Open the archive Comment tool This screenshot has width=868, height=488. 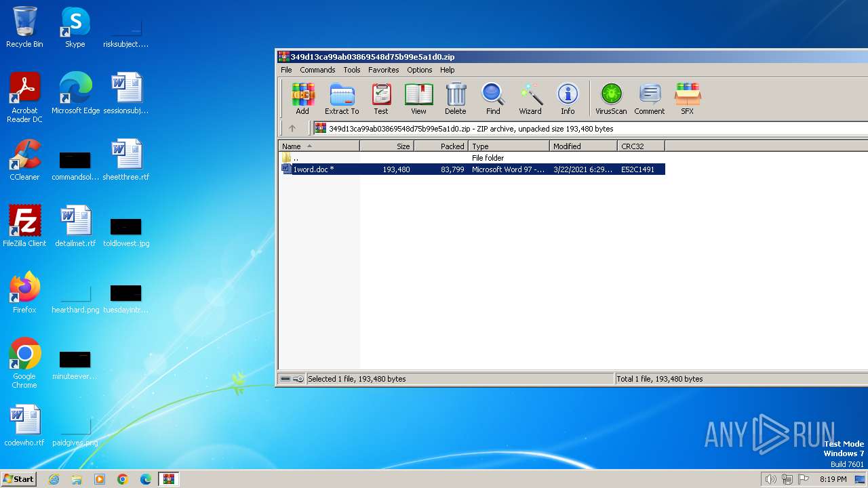(x=650, y=99)
